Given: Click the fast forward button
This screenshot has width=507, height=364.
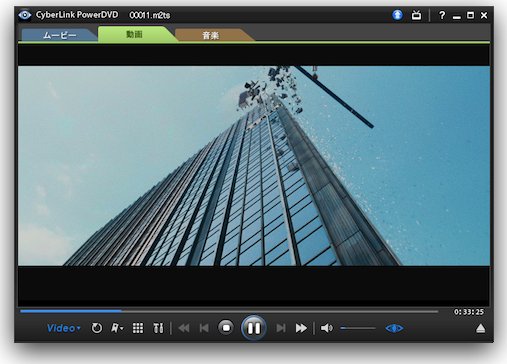Looking at the screenshot, I should pyautogui.click(x=301, y=328).
